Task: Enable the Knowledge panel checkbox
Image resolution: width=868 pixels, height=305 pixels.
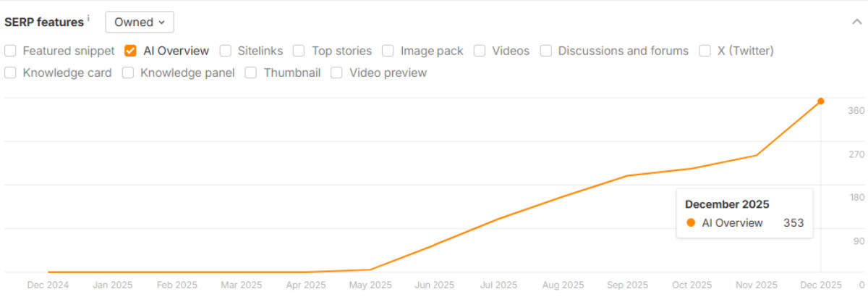Action: (128, 72)
